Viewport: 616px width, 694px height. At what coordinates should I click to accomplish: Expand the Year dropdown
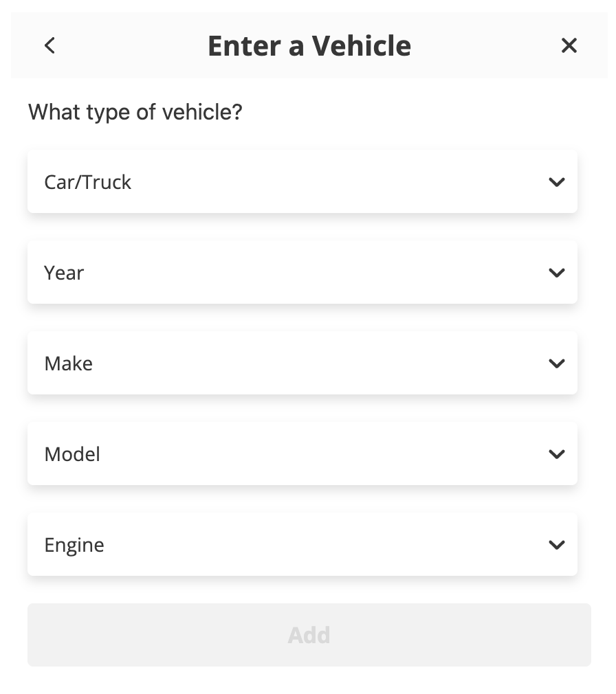pos(302,273)
